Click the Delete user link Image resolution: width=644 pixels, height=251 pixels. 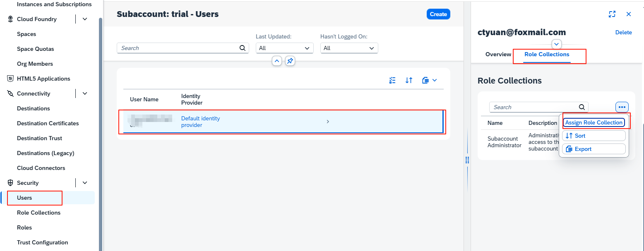tap(623, 32)
